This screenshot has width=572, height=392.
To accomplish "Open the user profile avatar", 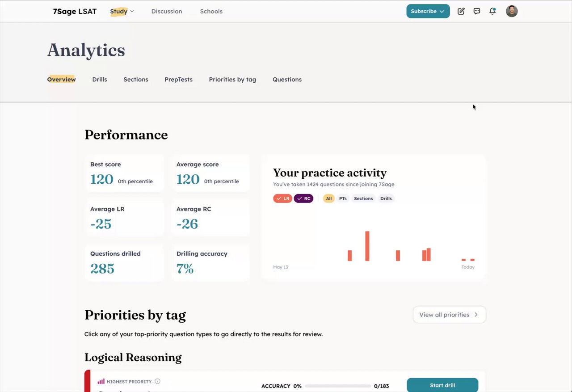I will (512, 11).
